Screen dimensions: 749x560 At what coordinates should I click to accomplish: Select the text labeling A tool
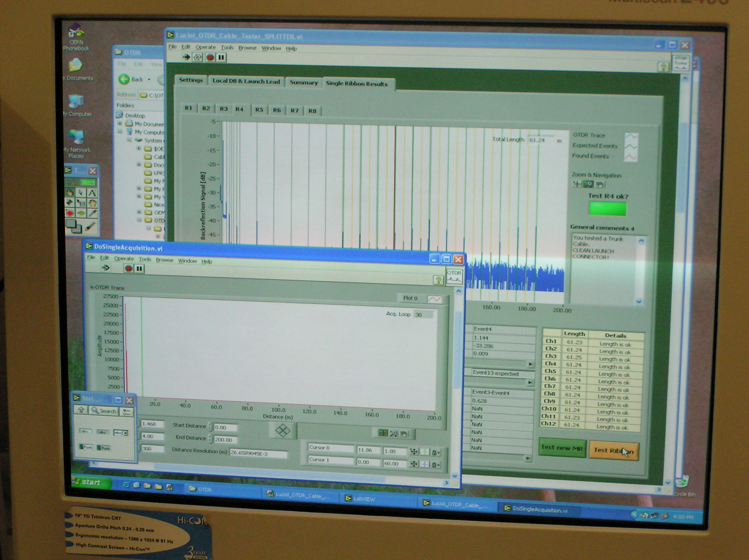point(92,193)
